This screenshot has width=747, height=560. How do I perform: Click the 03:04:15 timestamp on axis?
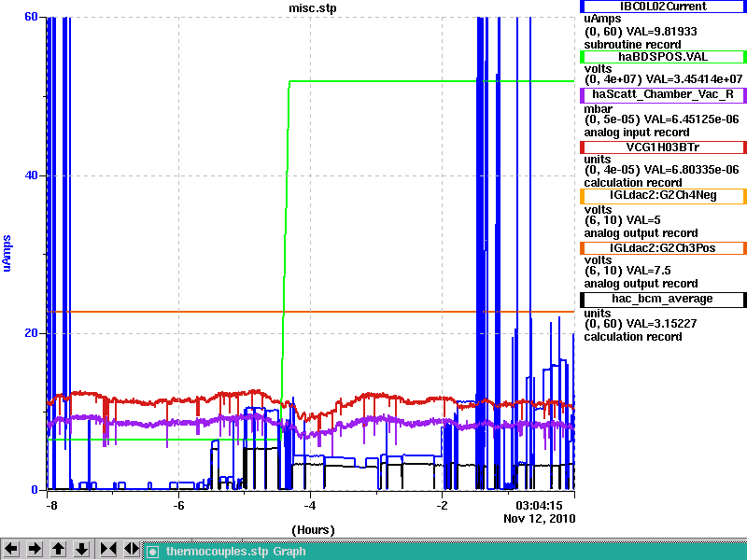click(x=539, y=505)
